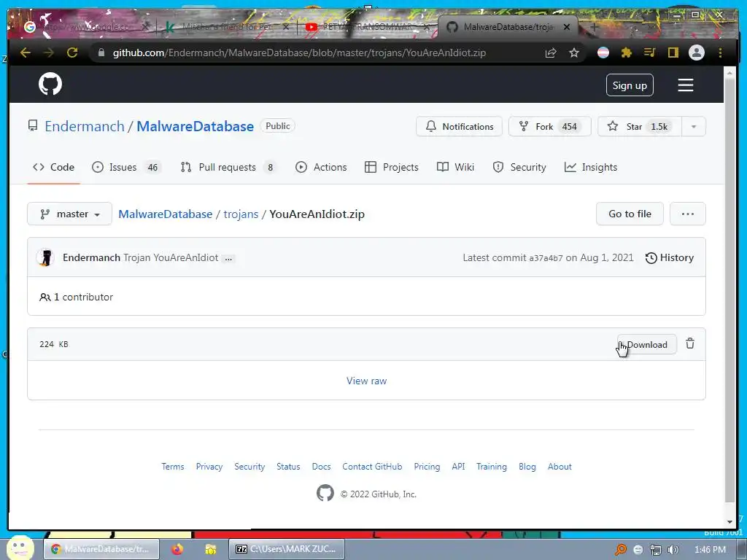
Task: Open the media control playlist icon
Action: (x=649, y=52)
